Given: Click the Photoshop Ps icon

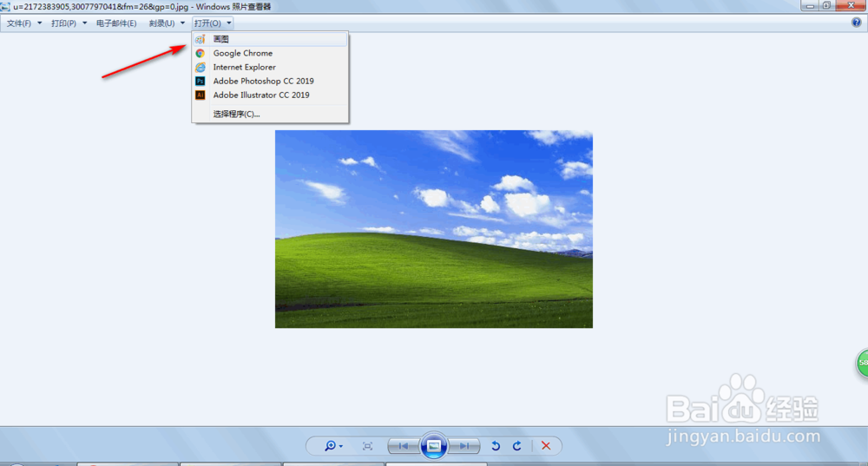Looking at the screenshot, I should [201, 81].
